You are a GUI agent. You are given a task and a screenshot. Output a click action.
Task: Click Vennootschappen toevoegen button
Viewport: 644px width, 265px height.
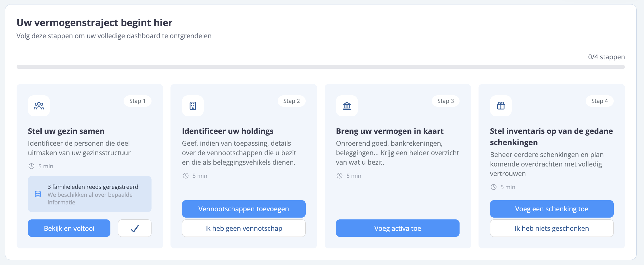[243, 209]
